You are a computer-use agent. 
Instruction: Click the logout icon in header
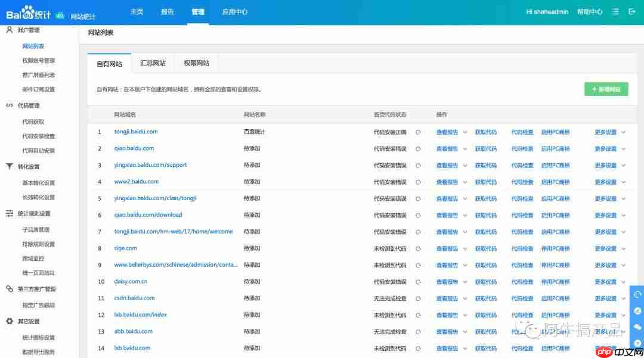[631, 11]
